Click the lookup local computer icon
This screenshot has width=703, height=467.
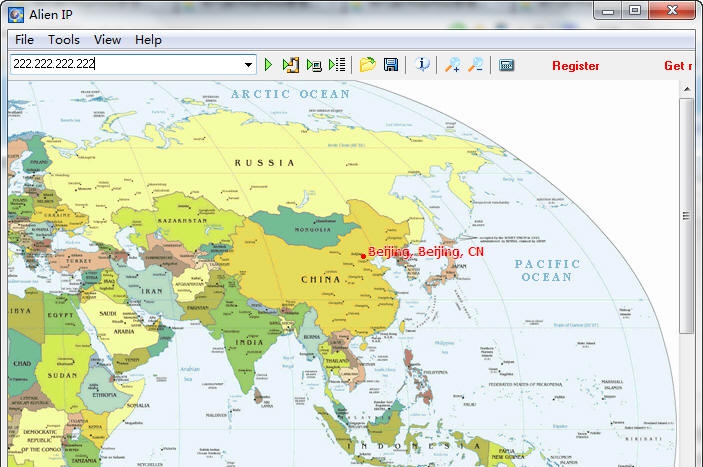(x=314, y=65)
